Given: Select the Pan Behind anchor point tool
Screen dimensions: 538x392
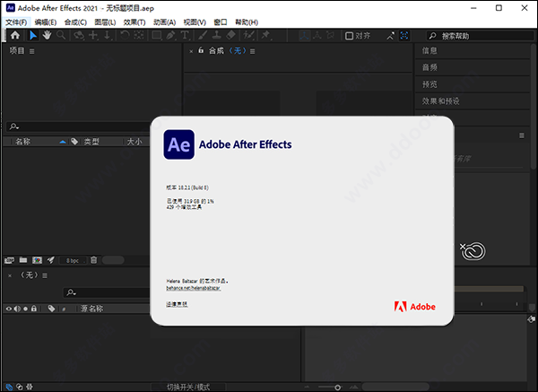Looking at the screenshot, I should [x=139, y=35].
